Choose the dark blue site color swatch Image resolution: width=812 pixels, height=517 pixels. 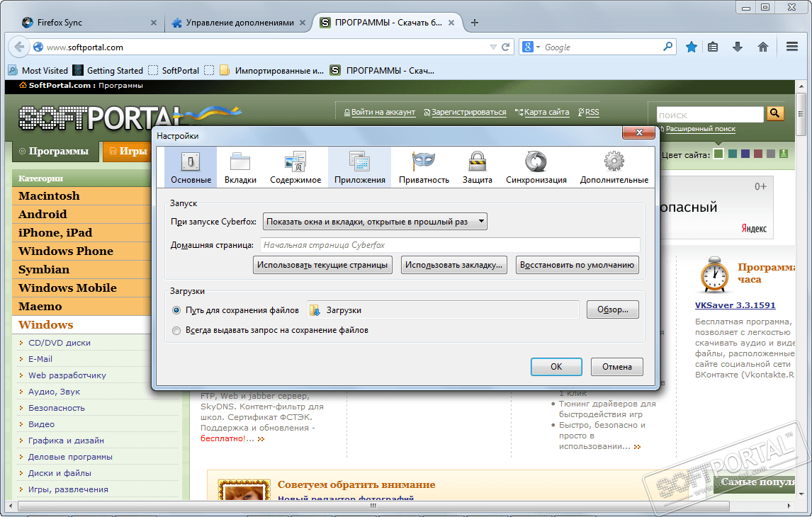click(745, 154)
